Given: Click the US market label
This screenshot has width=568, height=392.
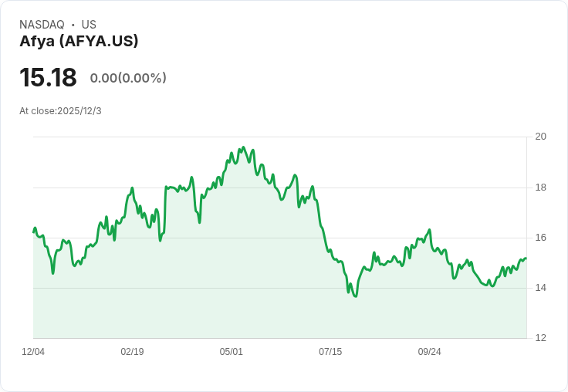Looking at the screenshot, I should point(89,25).
